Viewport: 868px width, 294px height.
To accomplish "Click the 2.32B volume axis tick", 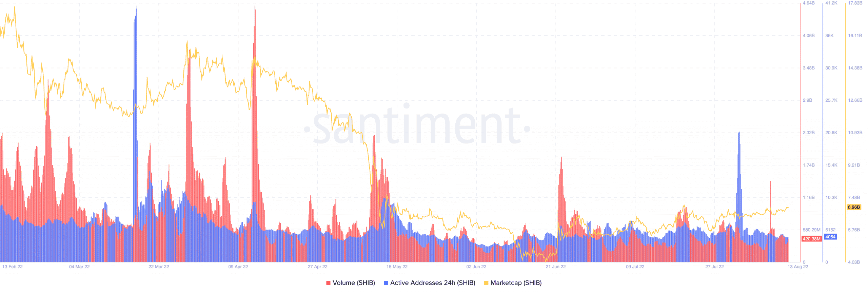I will click(809, 133).
